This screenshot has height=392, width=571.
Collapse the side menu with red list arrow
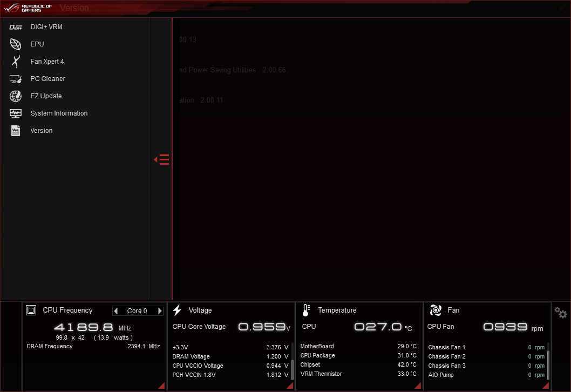pyautogui.click(x=161, y=160)
